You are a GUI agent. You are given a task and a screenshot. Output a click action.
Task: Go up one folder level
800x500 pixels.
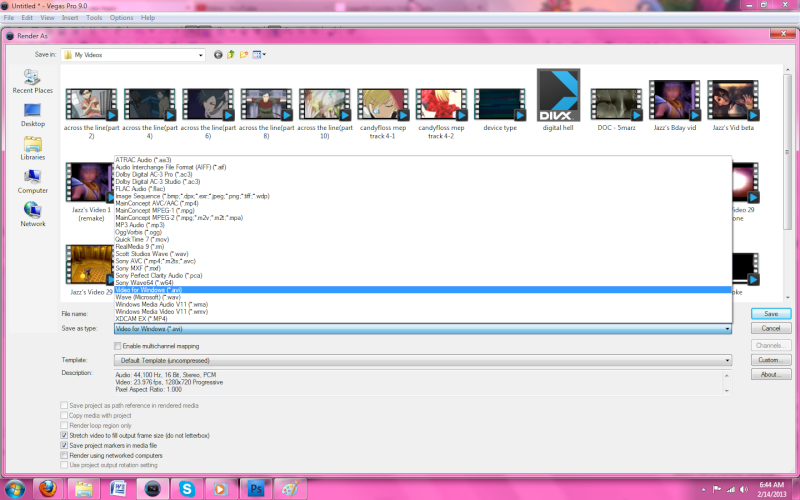coord(231,55)
